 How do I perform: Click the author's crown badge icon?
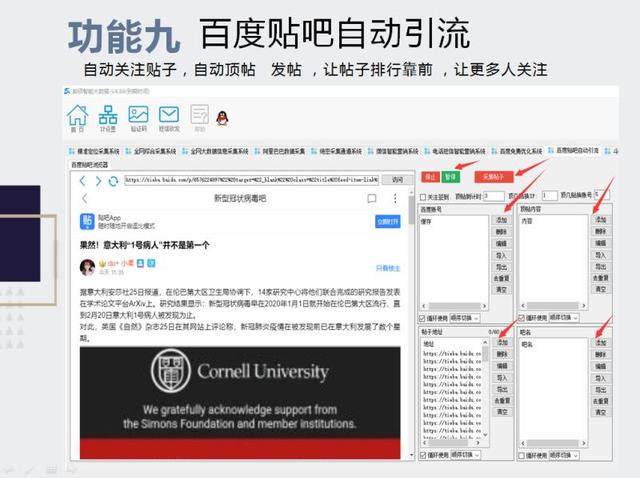(102, 264)
